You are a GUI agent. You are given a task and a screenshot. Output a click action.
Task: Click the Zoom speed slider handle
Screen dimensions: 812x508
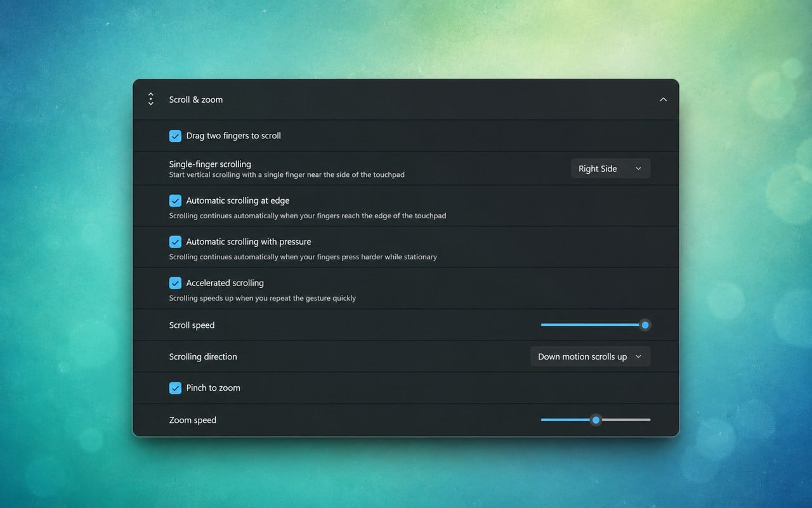point(595,420)
